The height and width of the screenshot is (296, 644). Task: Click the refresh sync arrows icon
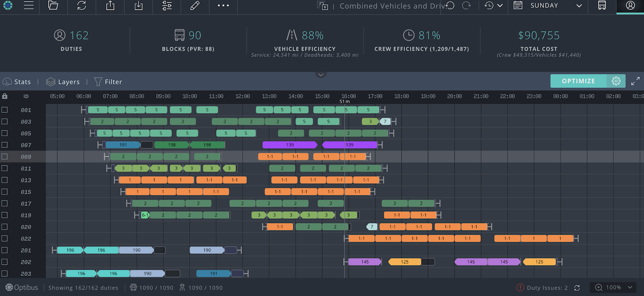(82, 6)
